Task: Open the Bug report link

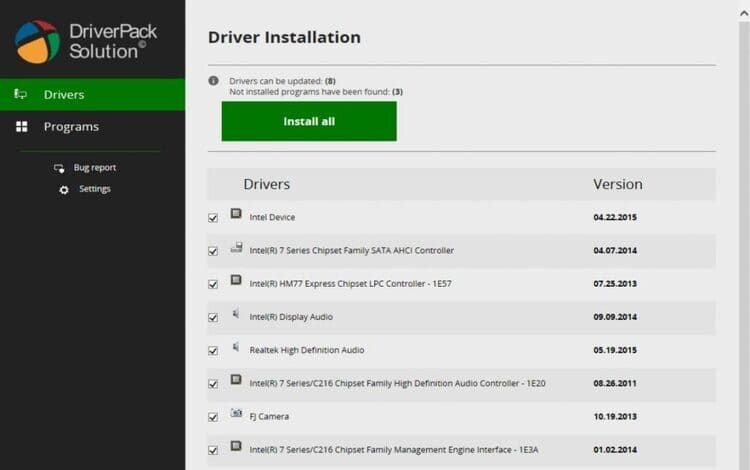Action: point(95,168)
